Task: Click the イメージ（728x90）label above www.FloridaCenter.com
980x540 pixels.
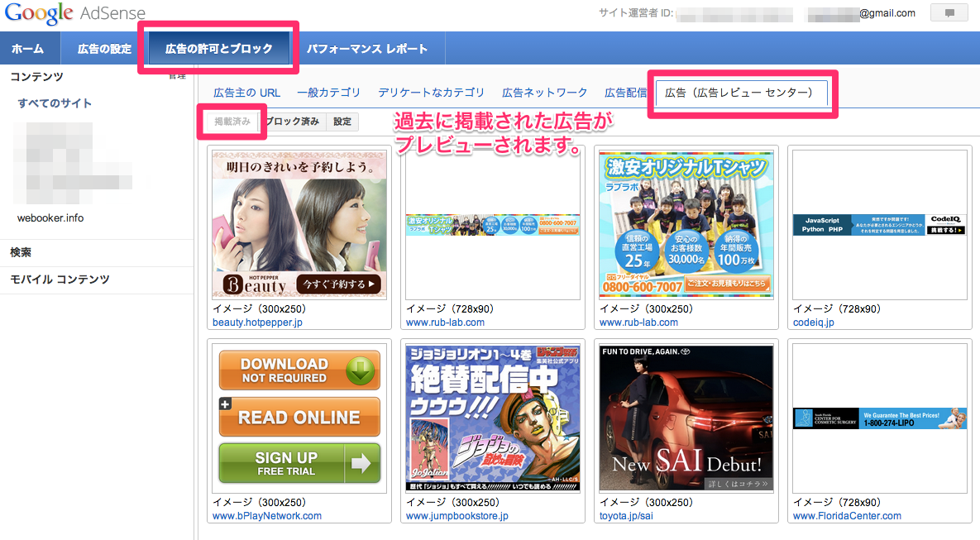Action: click(837, 503)
